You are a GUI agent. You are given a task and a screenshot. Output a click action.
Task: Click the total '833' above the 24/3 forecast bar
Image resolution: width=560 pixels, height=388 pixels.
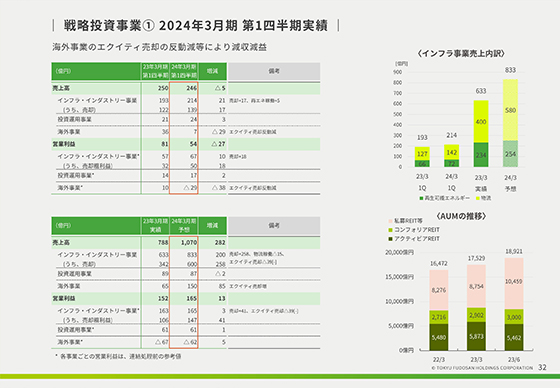coord(510,70)
